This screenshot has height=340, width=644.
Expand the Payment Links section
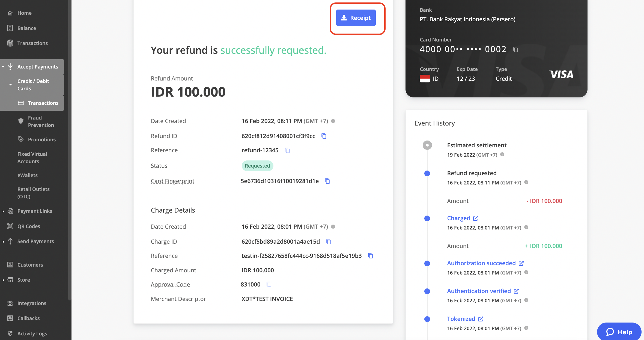[3, 211]
